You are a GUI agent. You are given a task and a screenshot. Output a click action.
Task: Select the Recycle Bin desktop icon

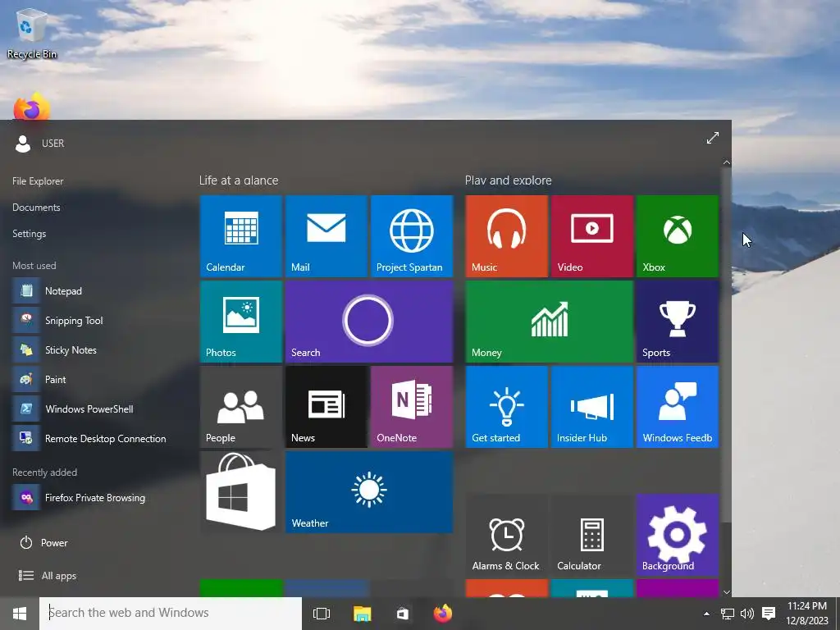point(32,33)
